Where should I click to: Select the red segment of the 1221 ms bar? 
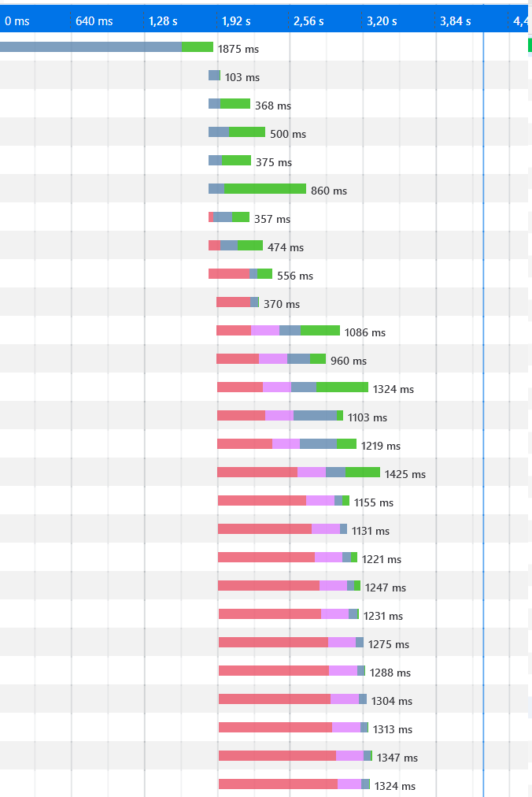(266, 557)
